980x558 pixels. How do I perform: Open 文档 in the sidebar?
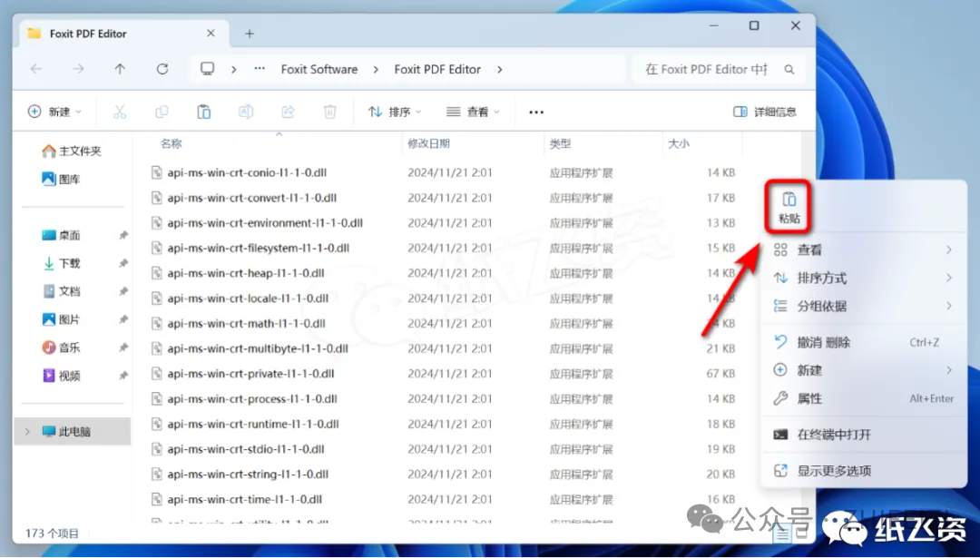pos(61,291)
